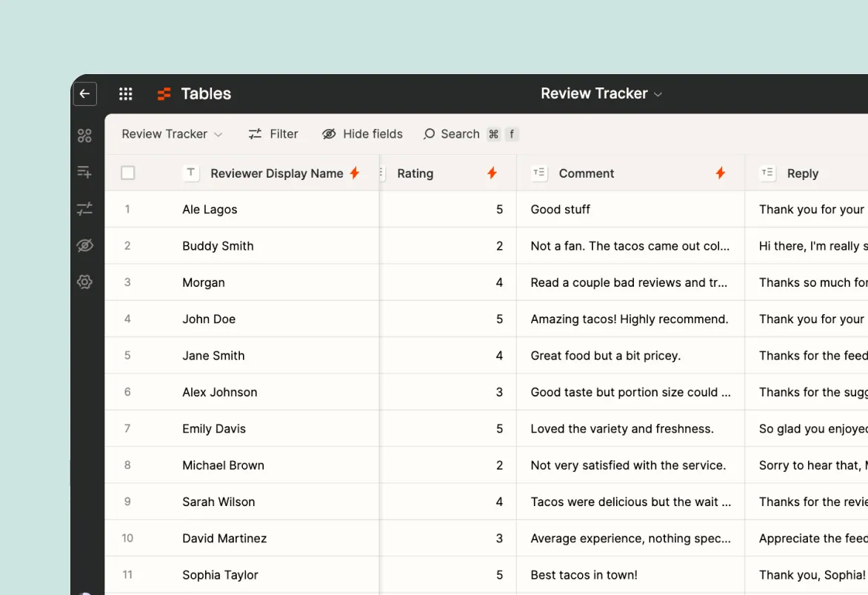Viewport: 868px width, 595px height.
Task: Open the Filter menu
Action: [x=273, y=133]
